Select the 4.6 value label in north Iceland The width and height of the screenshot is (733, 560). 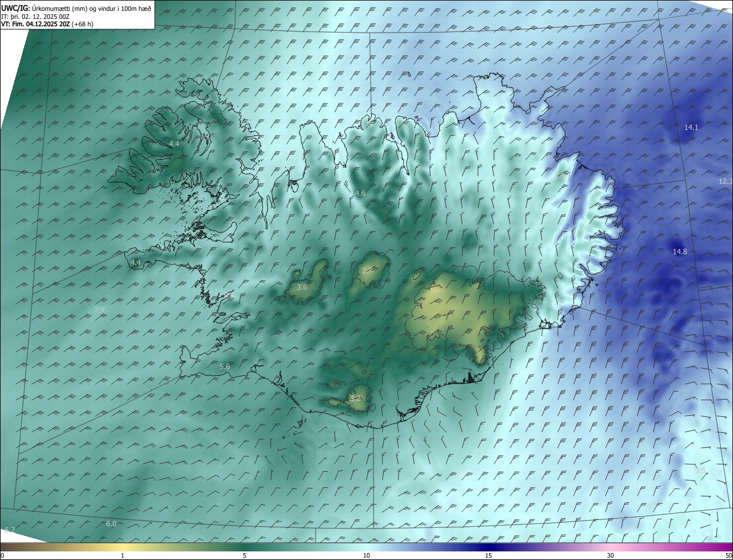click(x=360, y=194)
